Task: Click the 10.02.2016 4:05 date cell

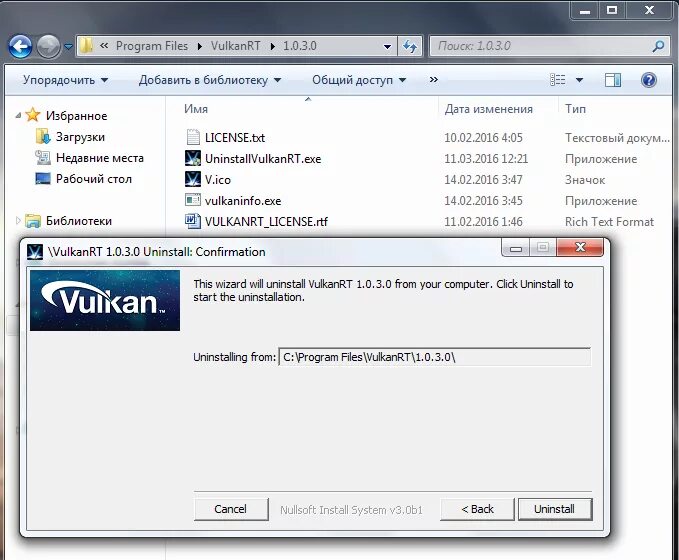Action: 483,138
